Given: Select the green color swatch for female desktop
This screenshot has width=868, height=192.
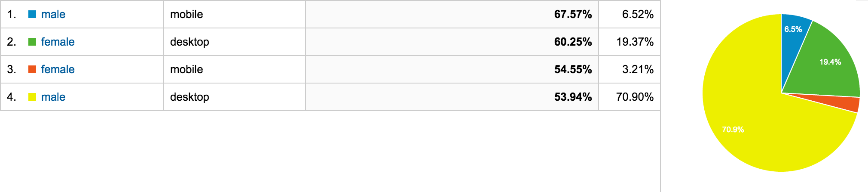Looking at the screenshot, I should 32,42.
